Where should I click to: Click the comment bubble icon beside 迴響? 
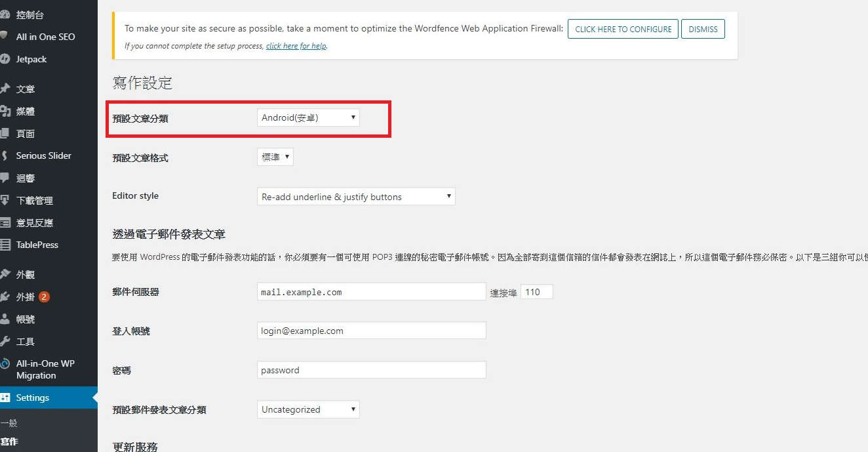[x=5, y=178]
